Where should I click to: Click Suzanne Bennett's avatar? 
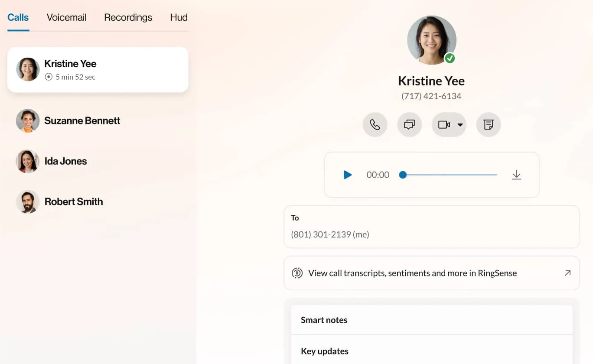(28, 120)
